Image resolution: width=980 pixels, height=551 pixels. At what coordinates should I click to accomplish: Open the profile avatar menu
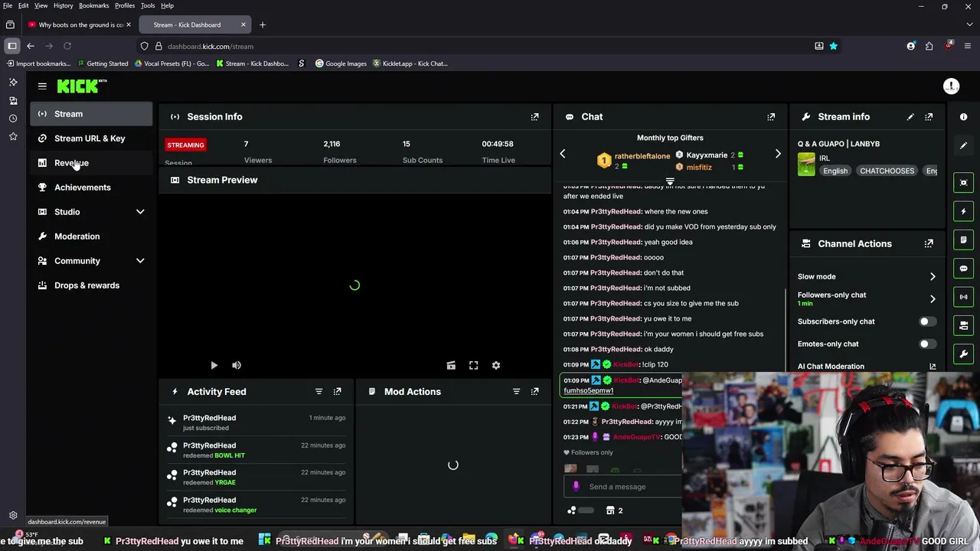(951, 86)
